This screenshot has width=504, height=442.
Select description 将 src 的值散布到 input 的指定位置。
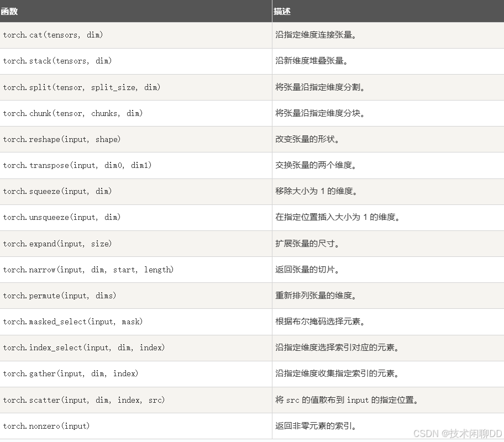[x=347, y=400]
